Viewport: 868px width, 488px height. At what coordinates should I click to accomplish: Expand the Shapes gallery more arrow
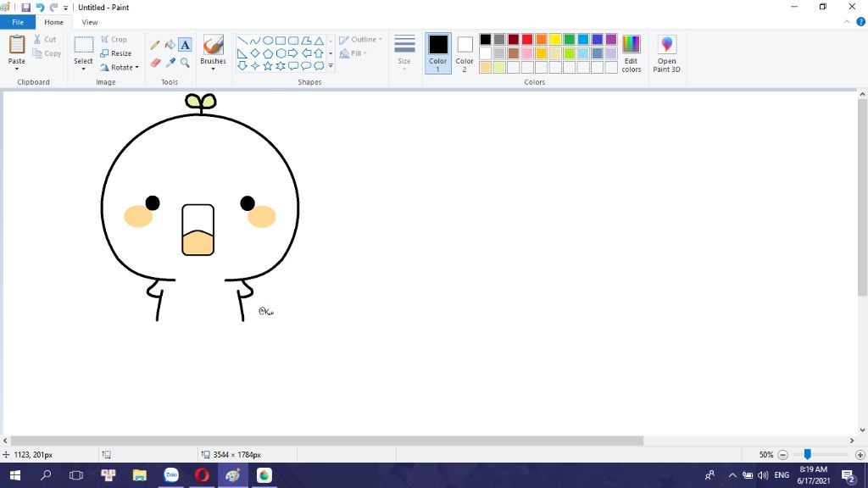tap(331, 66)
